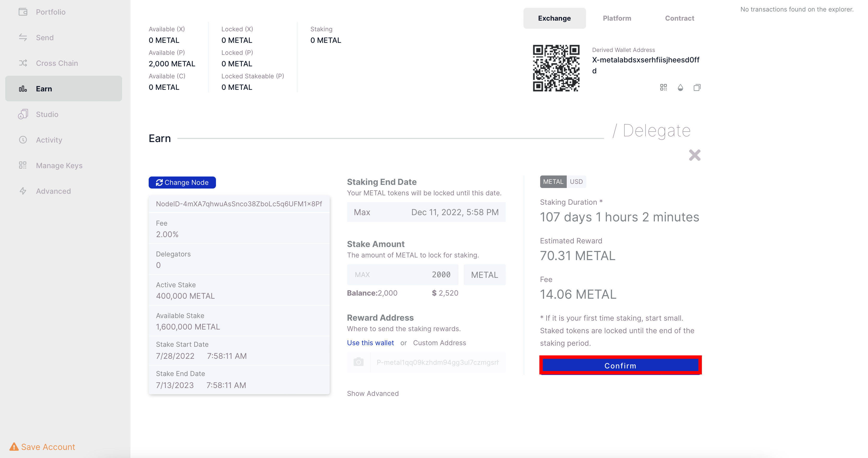Click the Manage Keys grid icon
This screenshot has height=458, width=868.
point(23,165)
